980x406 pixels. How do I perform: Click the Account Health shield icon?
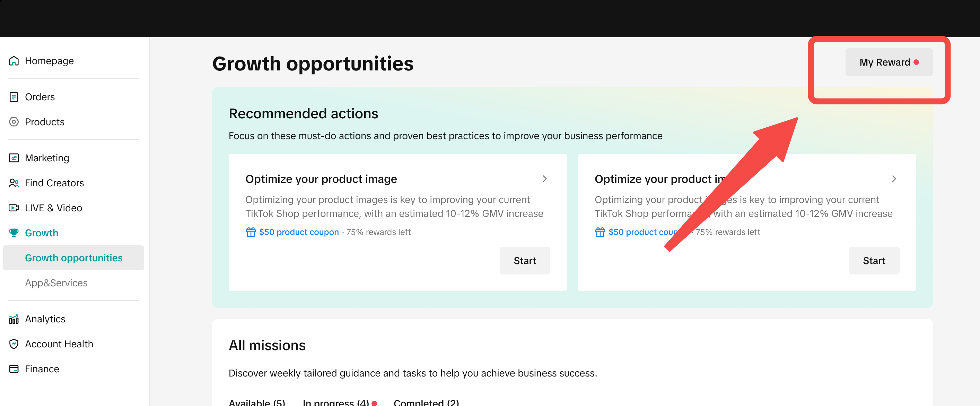(x=14, y=344)
